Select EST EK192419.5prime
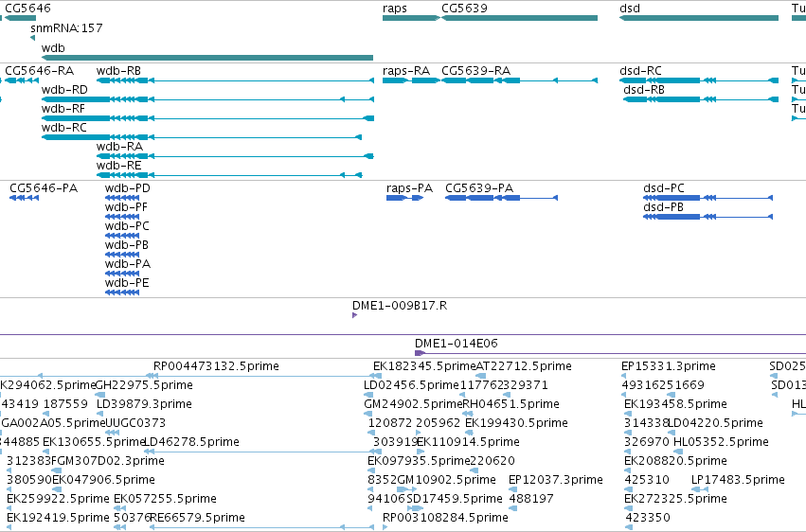The height and width of the screenshot is (532, 806). (58, 518)
